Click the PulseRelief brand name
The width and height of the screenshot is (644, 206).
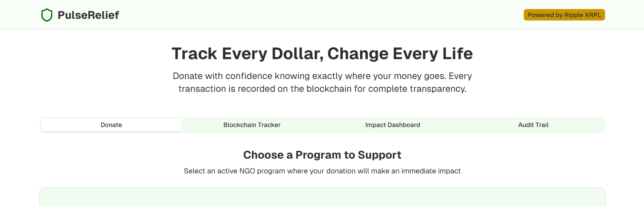(x=88, y=15)
